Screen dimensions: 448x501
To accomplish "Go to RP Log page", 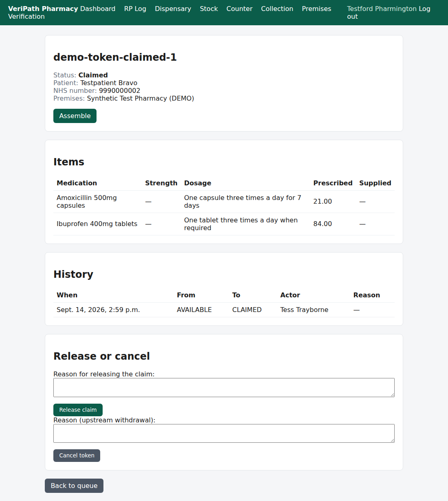I will [135, 9].
